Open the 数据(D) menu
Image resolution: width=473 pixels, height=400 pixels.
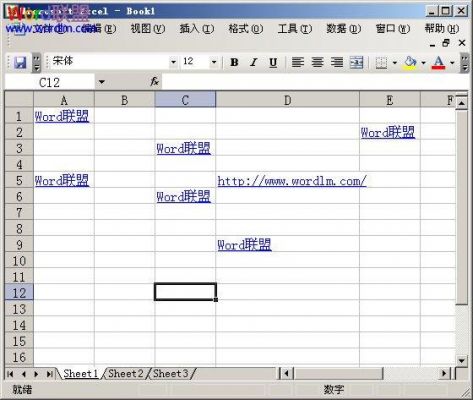click(x=343, y=29)
